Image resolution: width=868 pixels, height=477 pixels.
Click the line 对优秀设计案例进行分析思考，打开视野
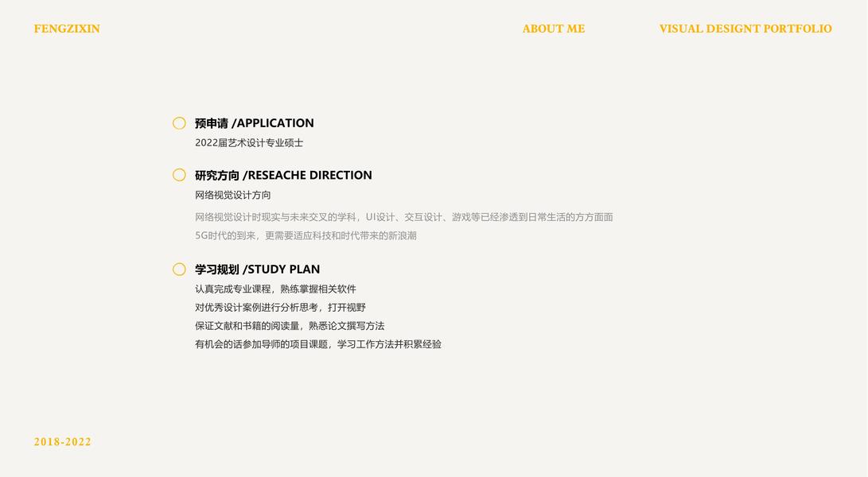280,307
